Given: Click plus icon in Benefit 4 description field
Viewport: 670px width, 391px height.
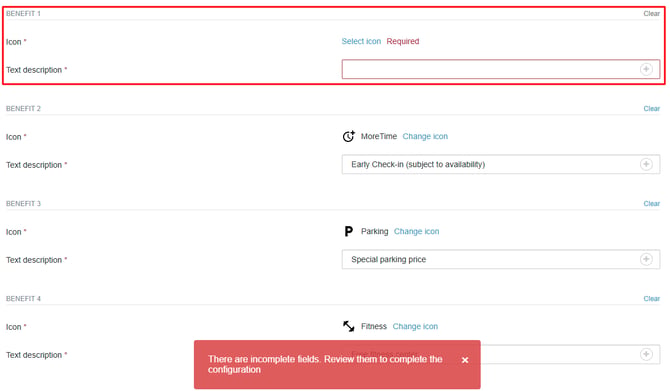Looking at the screenshot, I should (646, 354).
